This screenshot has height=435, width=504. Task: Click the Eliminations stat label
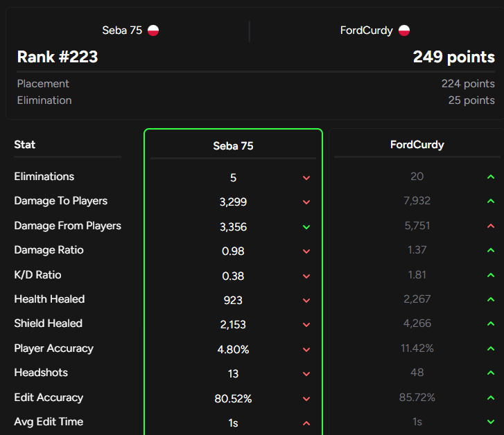tap(44, 177)
